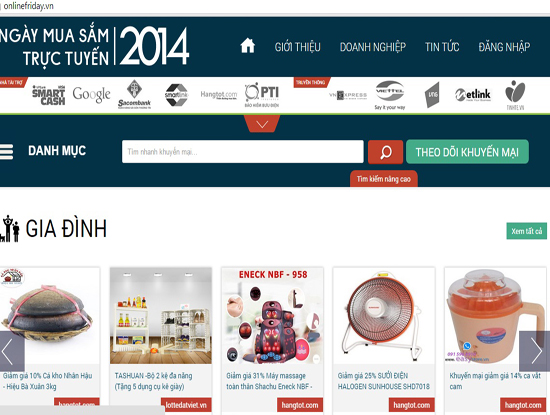The width and height of the screenshot is (550, 415).
Task: Open the Giới Thiệu menu item
Action: pyautogui.click(x=297, y=47)
